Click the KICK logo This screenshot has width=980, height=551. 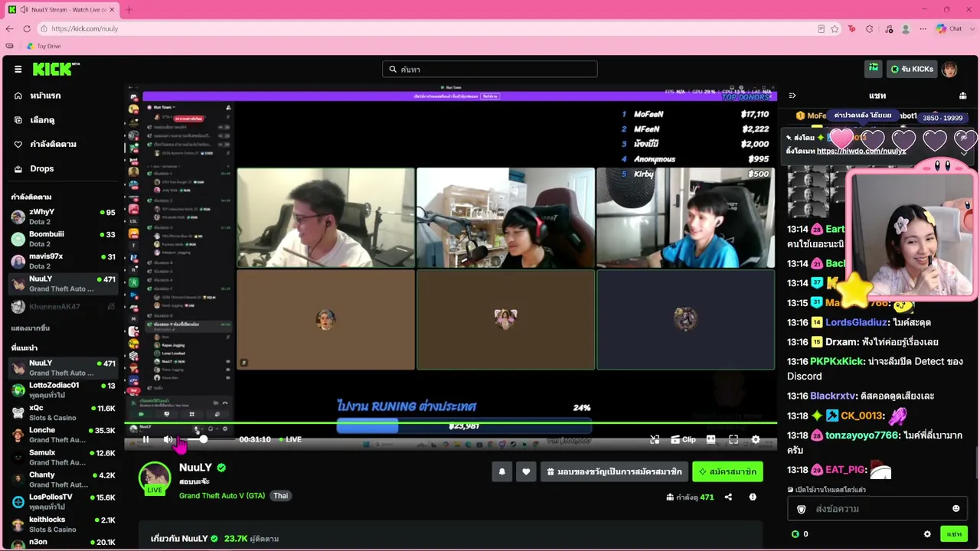(x=56, y=69)
